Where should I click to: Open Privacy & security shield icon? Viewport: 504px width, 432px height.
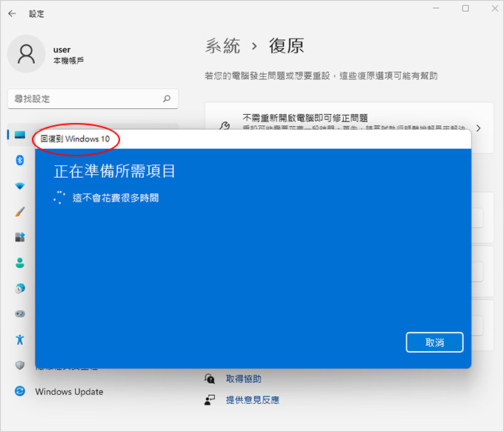[20, 365]
